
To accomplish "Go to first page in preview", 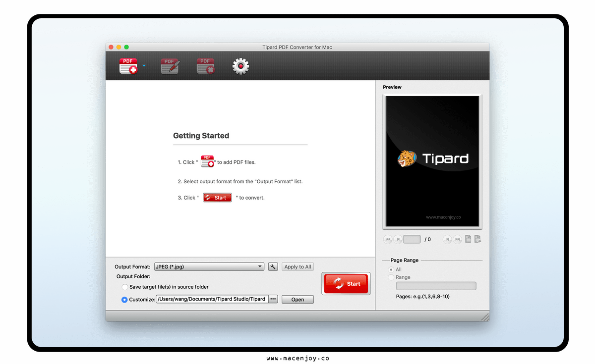I will pyautogui.click(x=388, y=239).
